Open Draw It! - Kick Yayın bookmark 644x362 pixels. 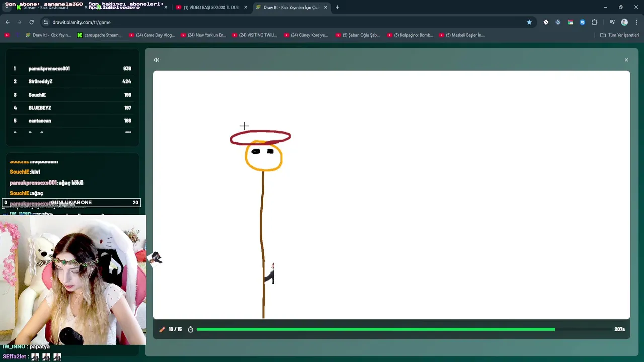(x=47, y=35)
